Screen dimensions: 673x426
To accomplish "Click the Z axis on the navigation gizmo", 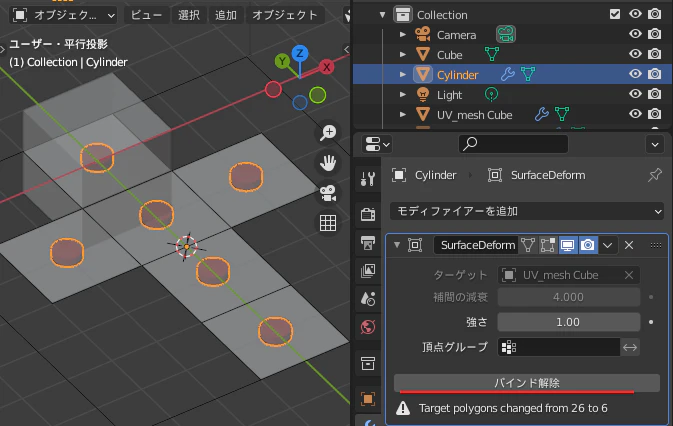I will pos(300,54).
